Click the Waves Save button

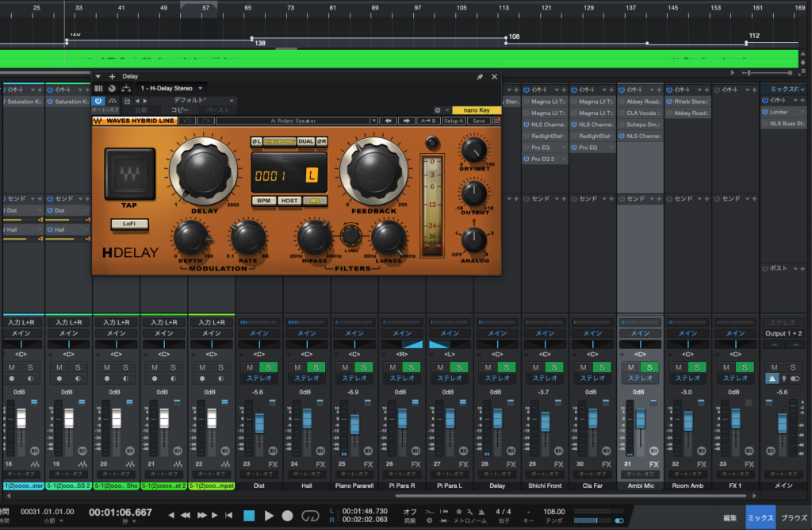point(479,121)
